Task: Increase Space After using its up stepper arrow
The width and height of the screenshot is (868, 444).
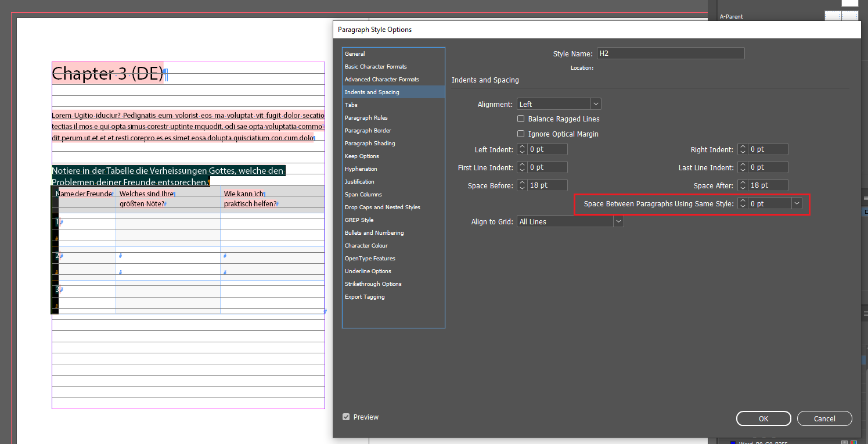Action: (x=742, y=182)
